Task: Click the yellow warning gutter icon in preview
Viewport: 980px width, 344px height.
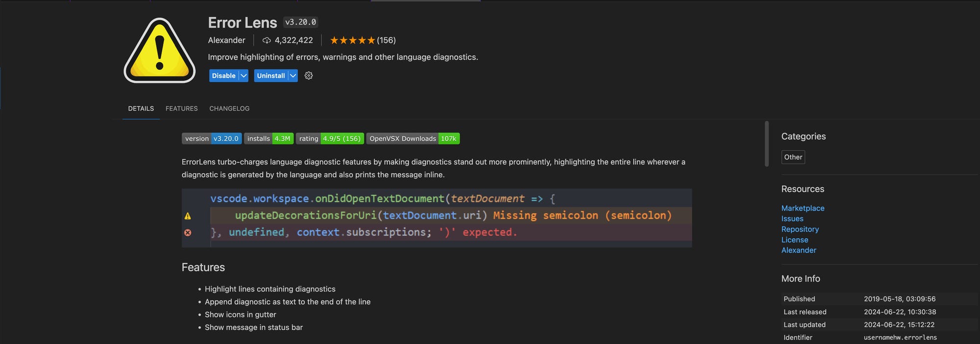Action: click(x=188, y=216)
